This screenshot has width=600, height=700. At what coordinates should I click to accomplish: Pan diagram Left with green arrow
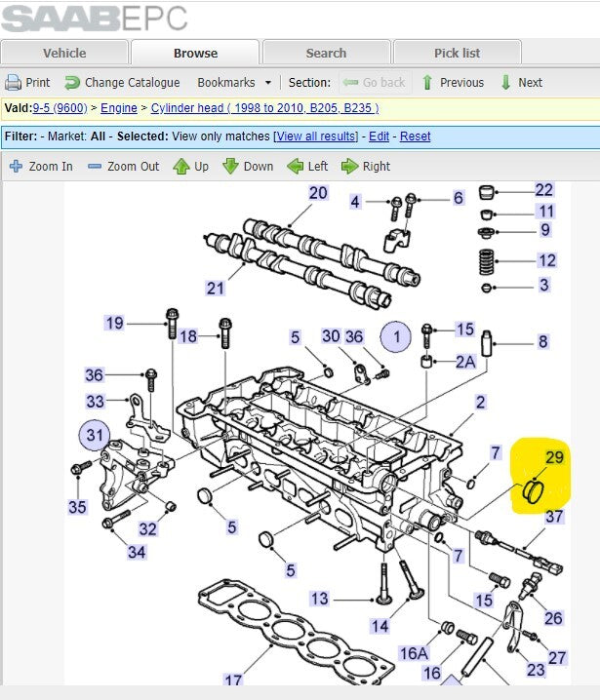(x=296, y=166)
